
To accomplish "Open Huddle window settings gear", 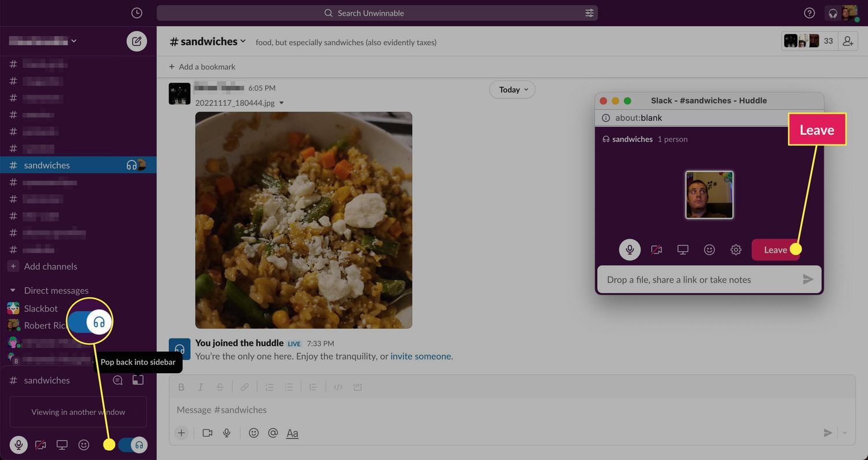I will point(736,250).
